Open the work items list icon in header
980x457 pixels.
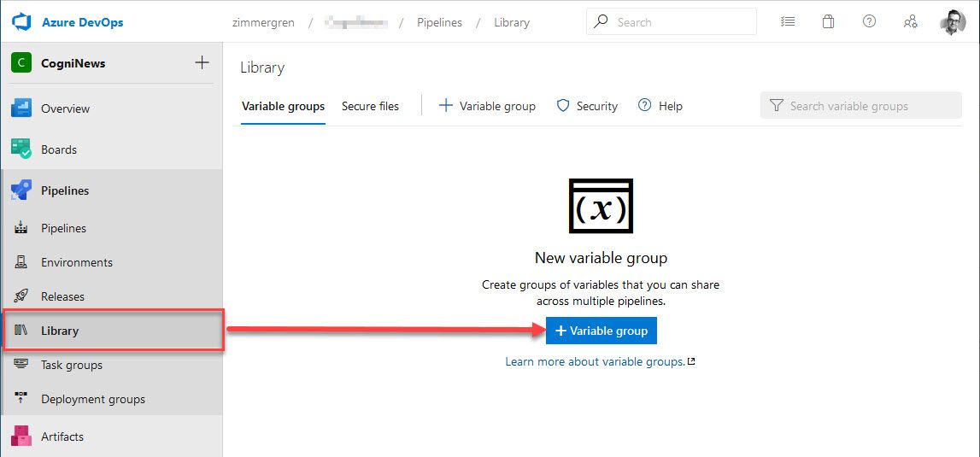coord(788,22)
